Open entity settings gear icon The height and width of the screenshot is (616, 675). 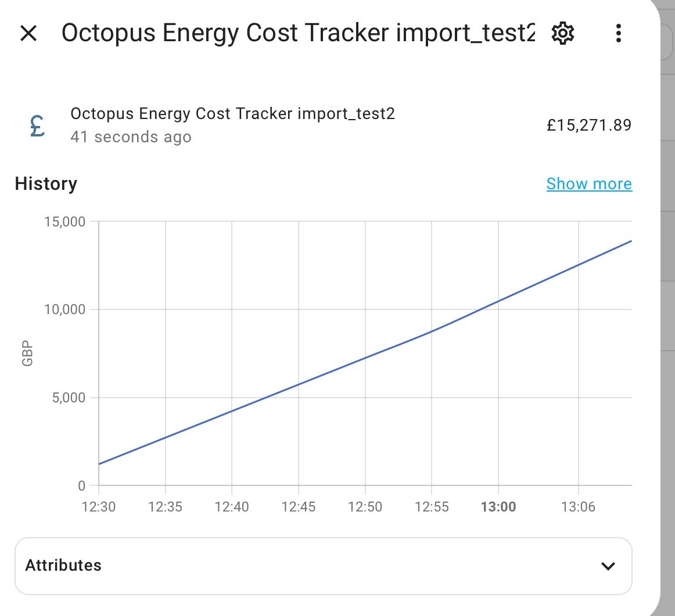562,33
